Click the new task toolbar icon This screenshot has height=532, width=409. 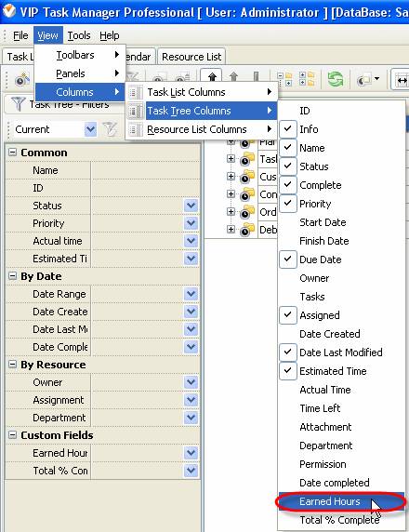coord(22,79)
